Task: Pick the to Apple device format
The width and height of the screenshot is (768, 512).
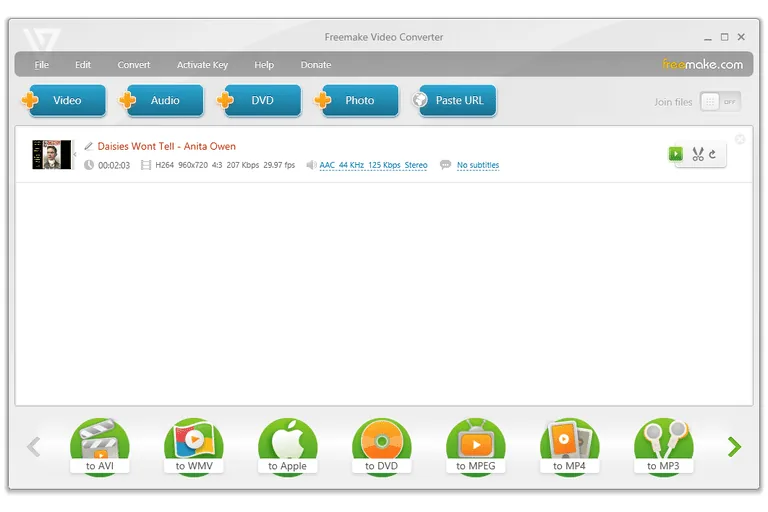Action: 288,446
